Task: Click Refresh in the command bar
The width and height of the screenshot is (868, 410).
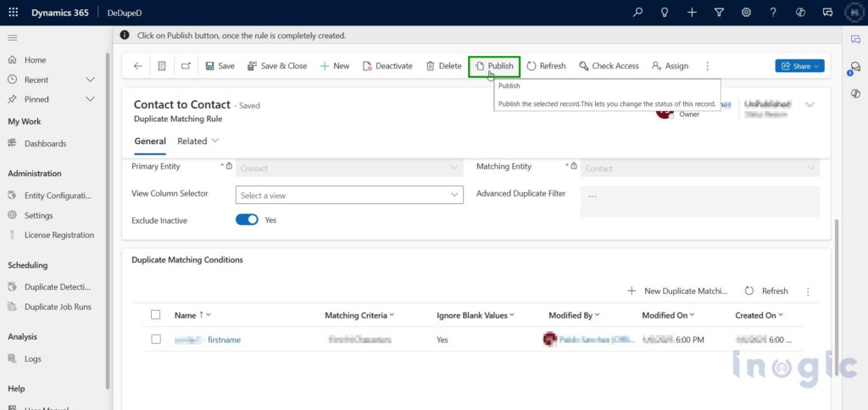Action: pos(546,66)
